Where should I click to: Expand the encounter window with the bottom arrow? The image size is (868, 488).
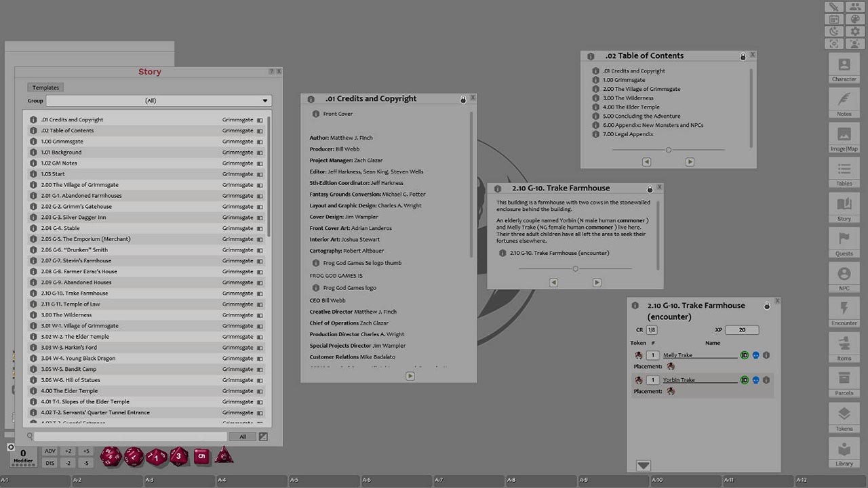pyautogui.click(x=643, y=466)
